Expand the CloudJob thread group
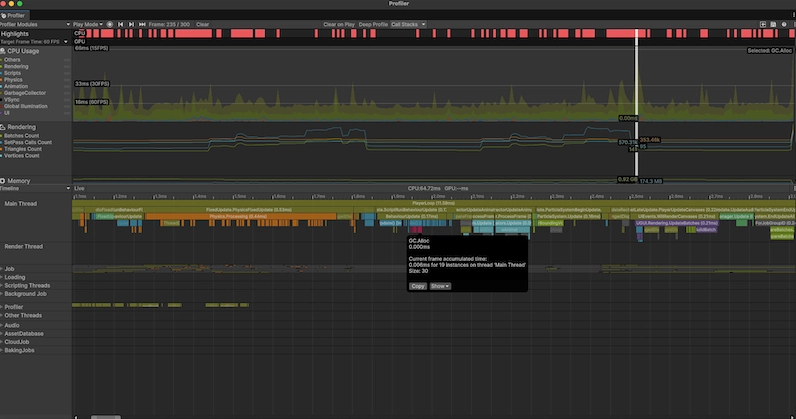 2,342
